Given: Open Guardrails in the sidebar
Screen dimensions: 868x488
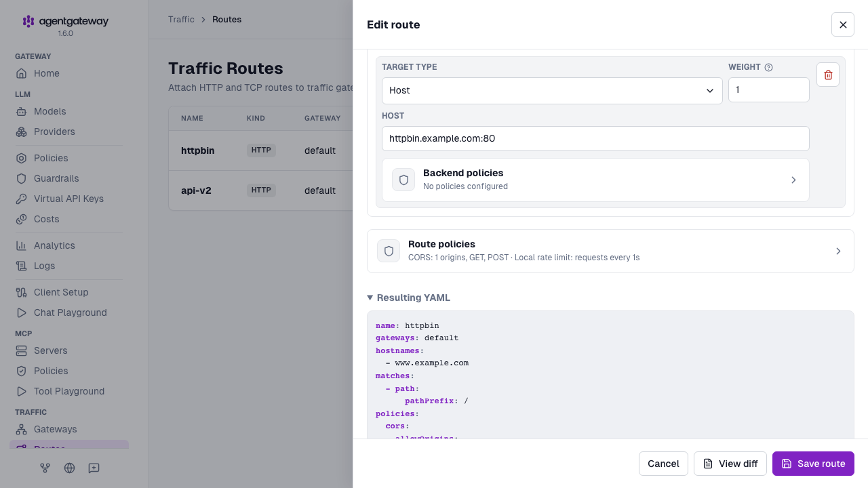Looking at the screenshot, I should [x=69, y=178].
